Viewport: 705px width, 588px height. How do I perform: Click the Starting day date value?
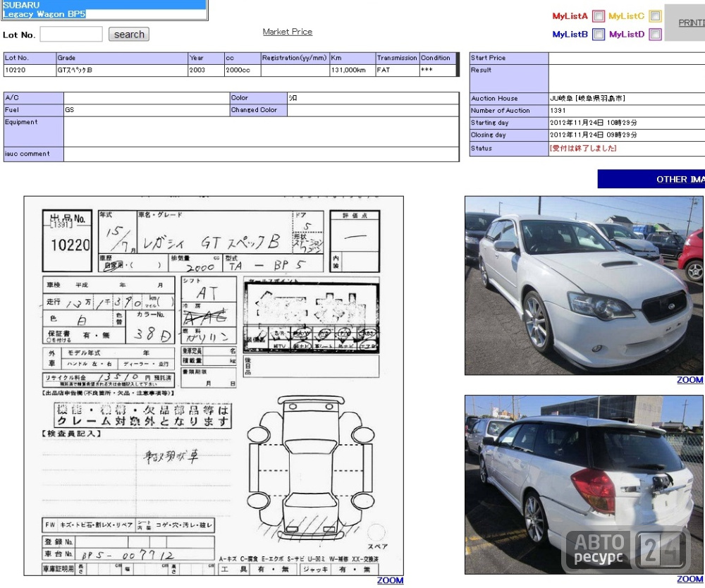point(593,123)
